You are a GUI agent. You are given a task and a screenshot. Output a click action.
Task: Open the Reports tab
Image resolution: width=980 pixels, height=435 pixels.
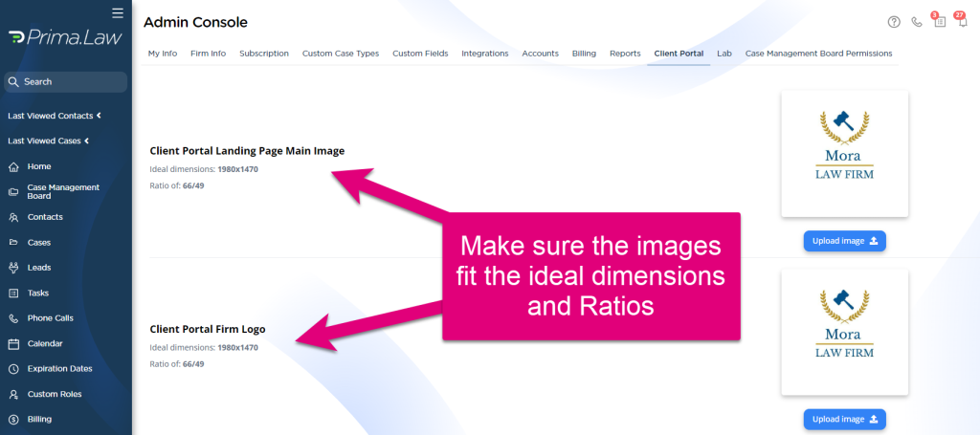[625, 54]
